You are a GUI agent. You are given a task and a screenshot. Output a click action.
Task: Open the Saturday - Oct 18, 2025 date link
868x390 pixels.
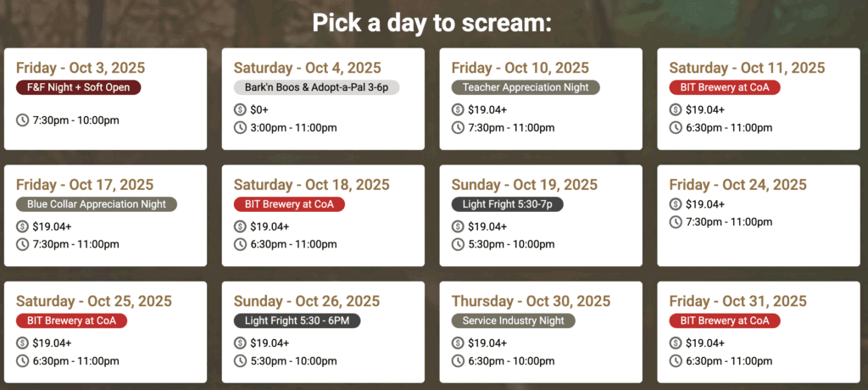[x=307, y=185]
